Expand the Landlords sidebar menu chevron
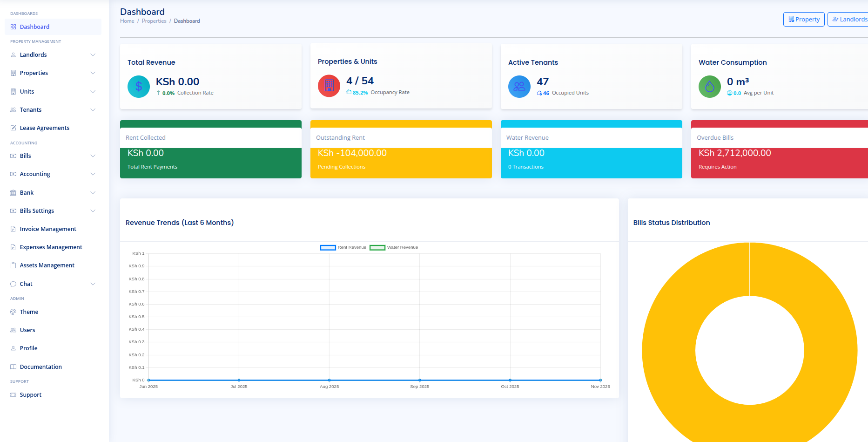 93,55
